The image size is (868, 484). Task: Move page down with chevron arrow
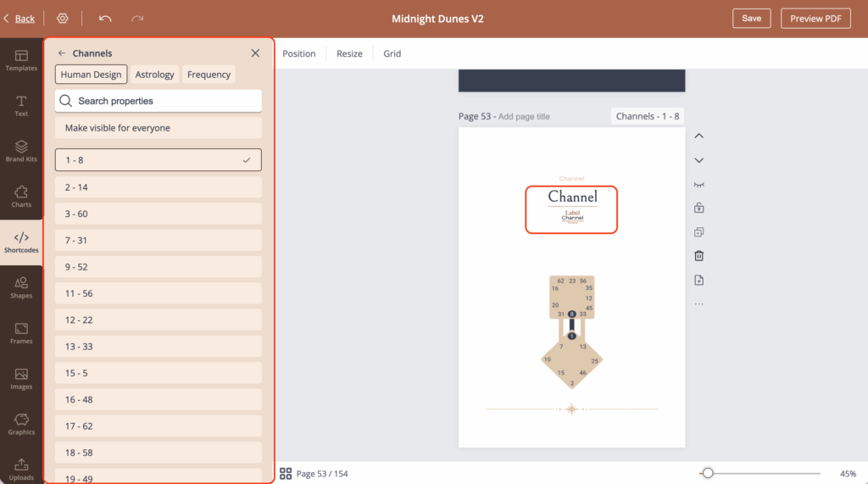click(699, 160)
